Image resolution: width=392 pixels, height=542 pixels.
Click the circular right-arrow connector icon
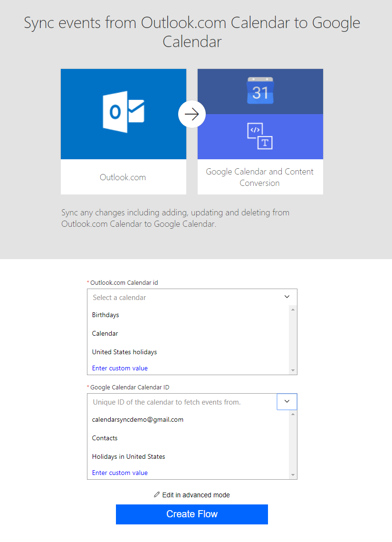[192, 115]
